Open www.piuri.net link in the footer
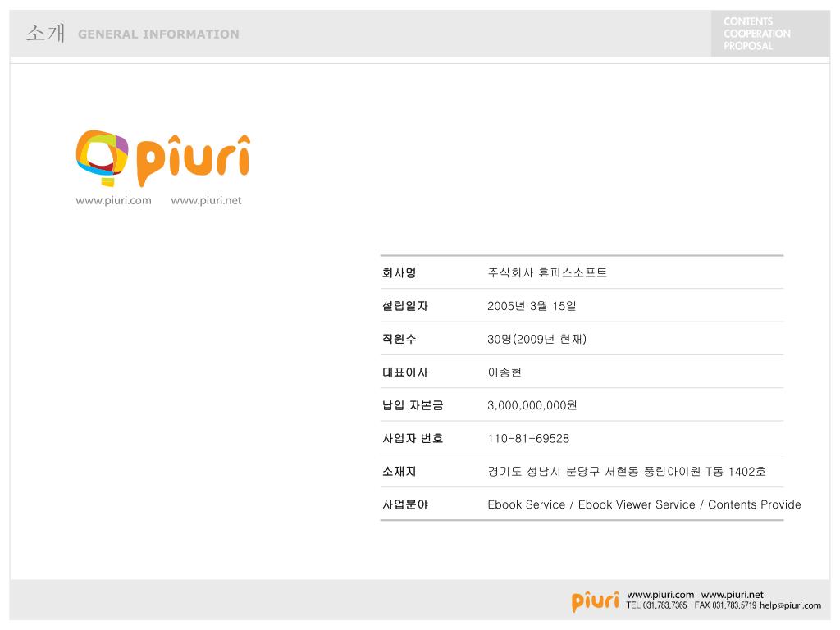840x630 pixels. click(733, 595)
